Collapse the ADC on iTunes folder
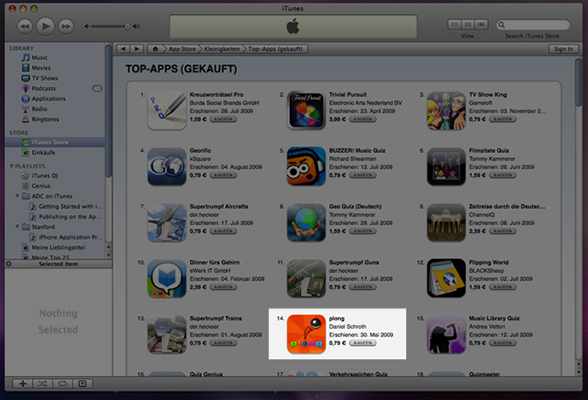 17,196
